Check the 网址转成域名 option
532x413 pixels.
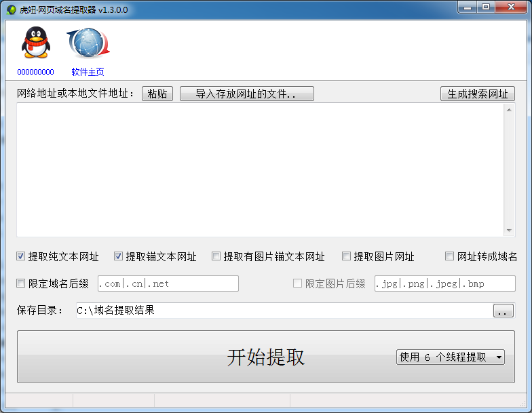[x=449, y=256]
